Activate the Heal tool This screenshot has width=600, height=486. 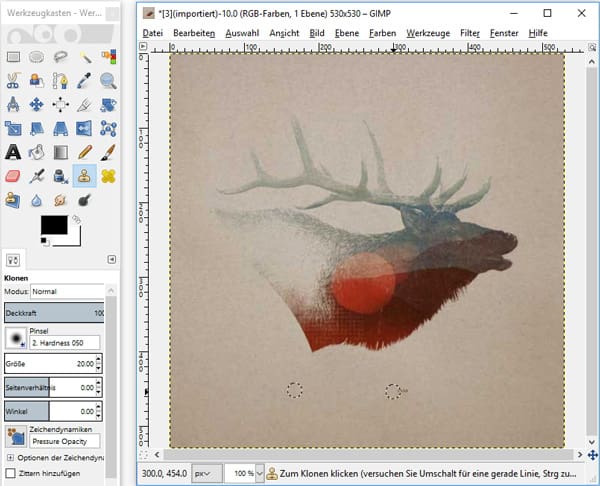[108, 176]
